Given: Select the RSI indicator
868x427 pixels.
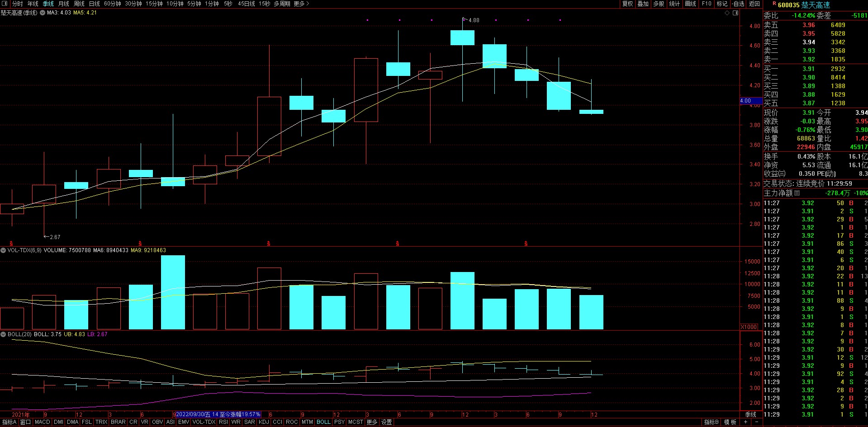Looking at the screenshot, I should [223, 422].
